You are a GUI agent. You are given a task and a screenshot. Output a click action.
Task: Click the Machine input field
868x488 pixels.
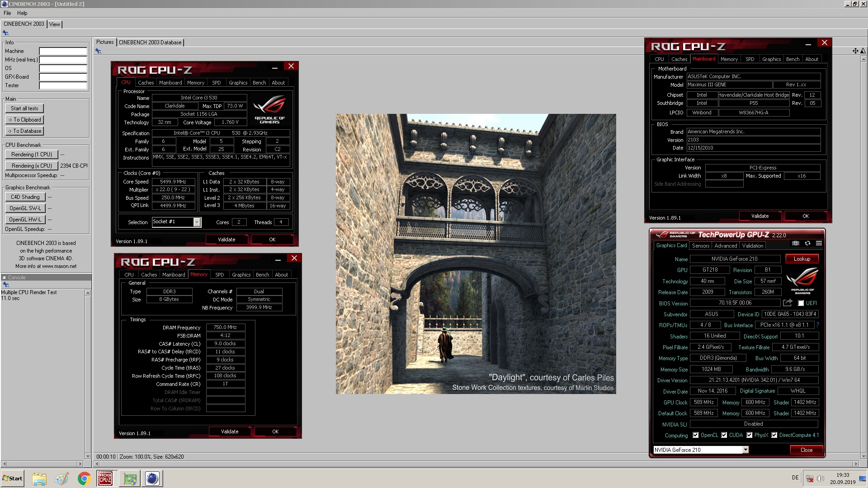coord(63,51)
